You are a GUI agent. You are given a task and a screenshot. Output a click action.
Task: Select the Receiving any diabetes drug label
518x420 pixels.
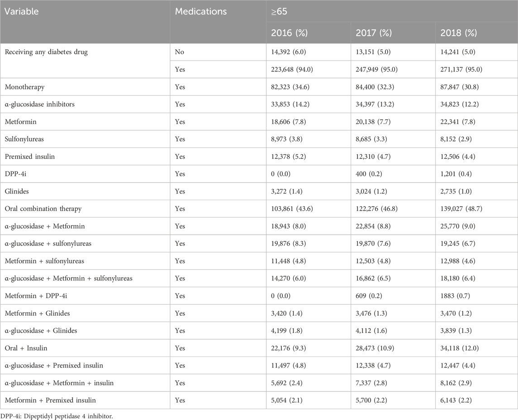46,52
